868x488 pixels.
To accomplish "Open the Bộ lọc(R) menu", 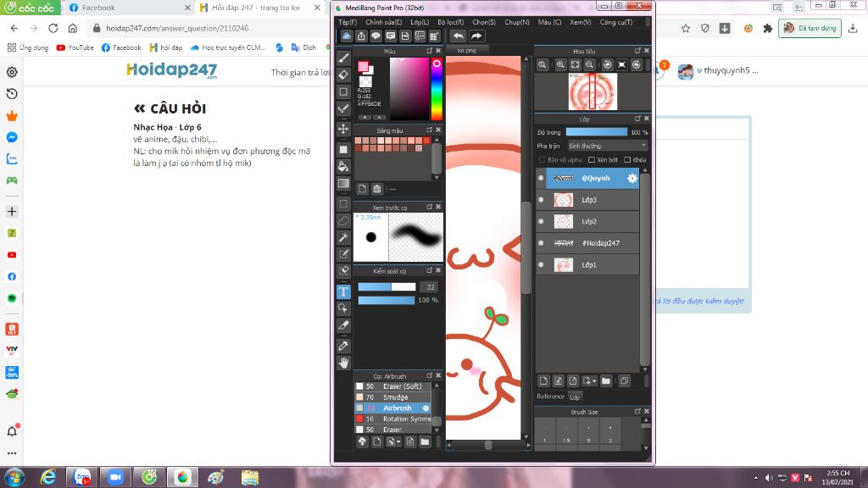I will (451, 22).
